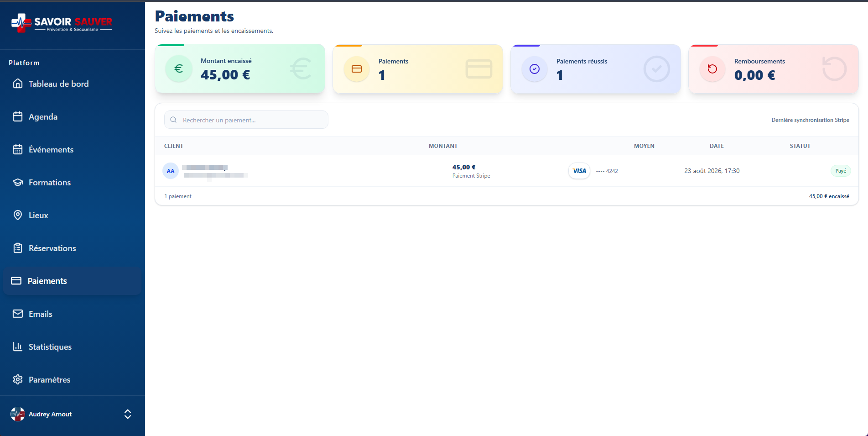Click Audrey Arnout's profile avatar

point(18,414)
